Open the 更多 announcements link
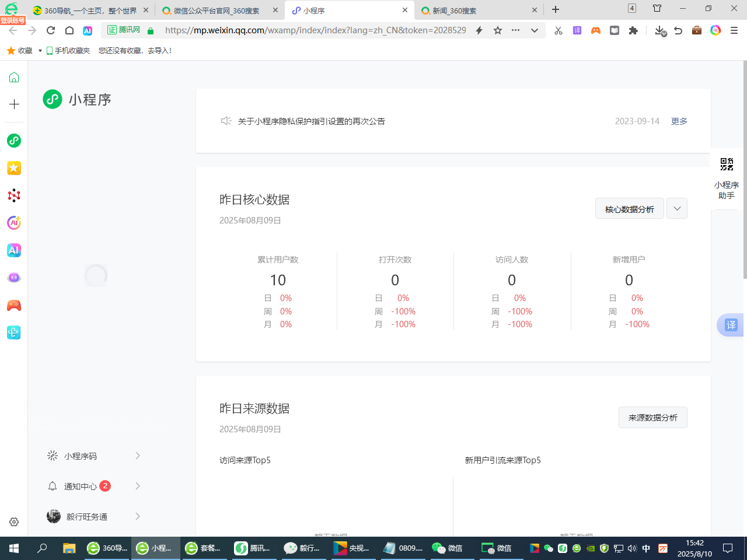Screen dimensions: 747x560 (679, 121)
